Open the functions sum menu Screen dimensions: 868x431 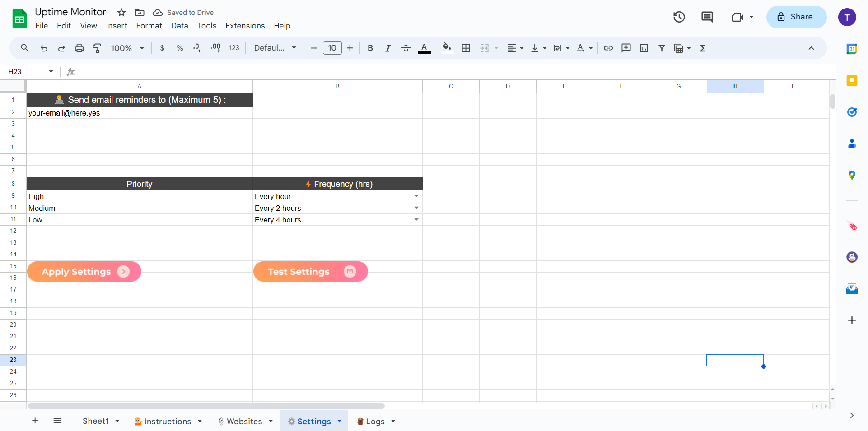point(702,48)
